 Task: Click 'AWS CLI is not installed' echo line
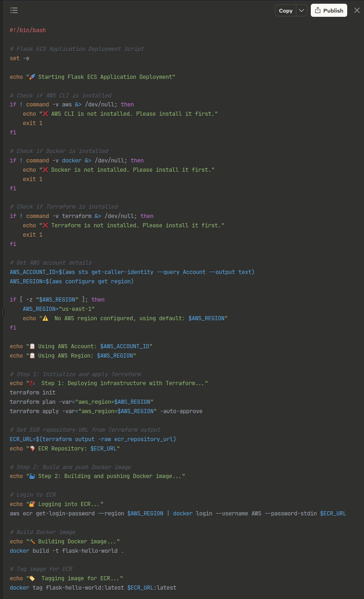click(x=120, y=114)
